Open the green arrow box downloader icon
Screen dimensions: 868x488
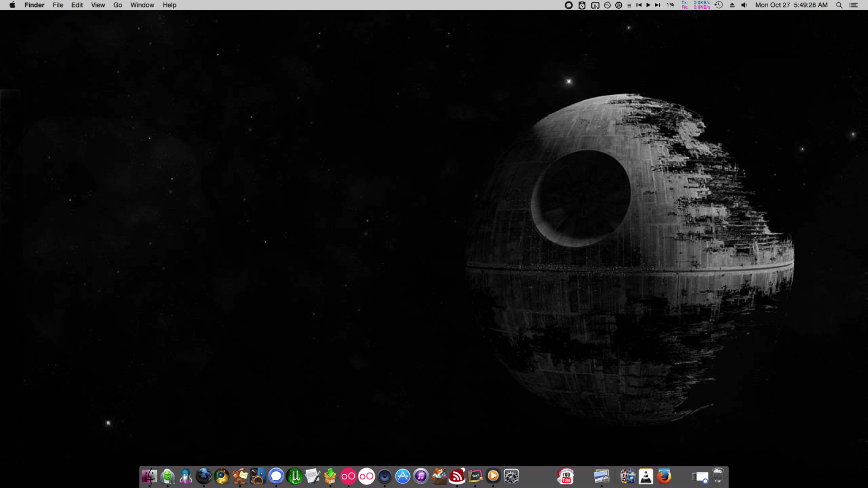click(x=330, y=476)
